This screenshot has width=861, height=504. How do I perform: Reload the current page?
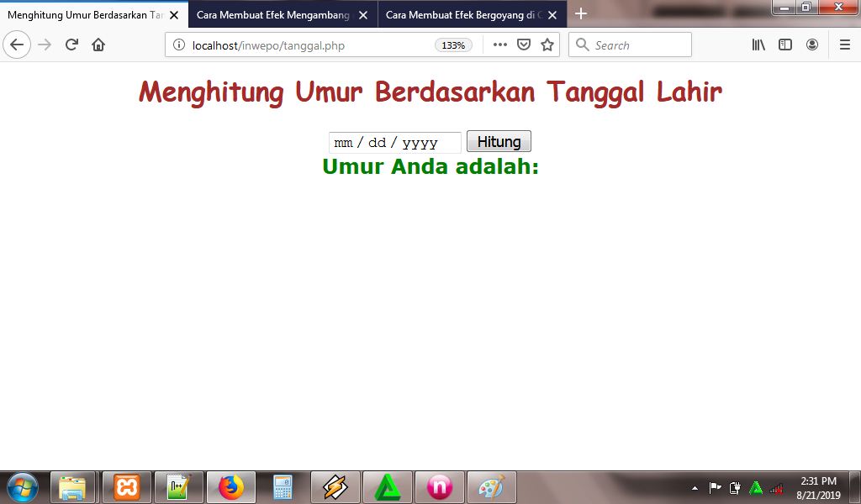(71, 45)
